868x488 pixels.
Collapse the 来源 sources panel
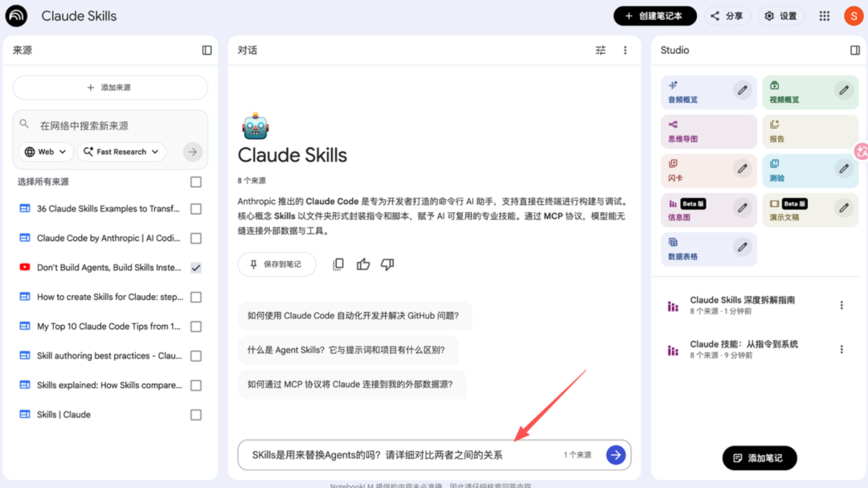(x=207, y=51)
